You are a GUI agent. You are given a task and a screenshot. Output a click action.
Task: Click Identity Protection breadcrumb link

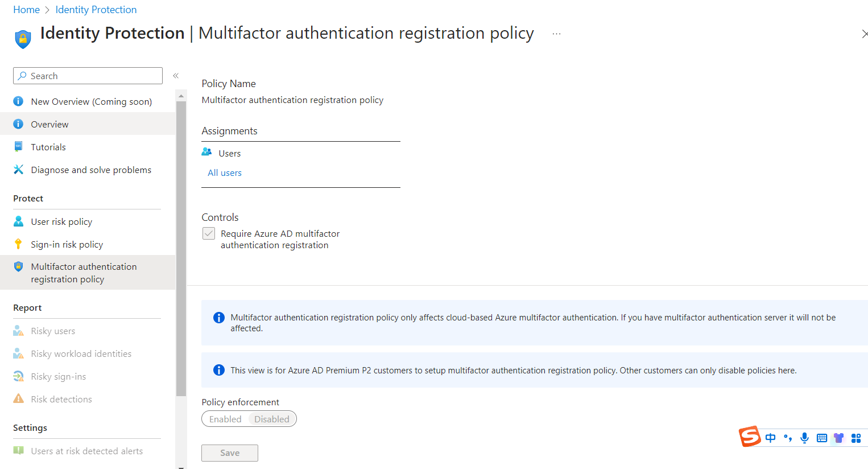[96, 10]
